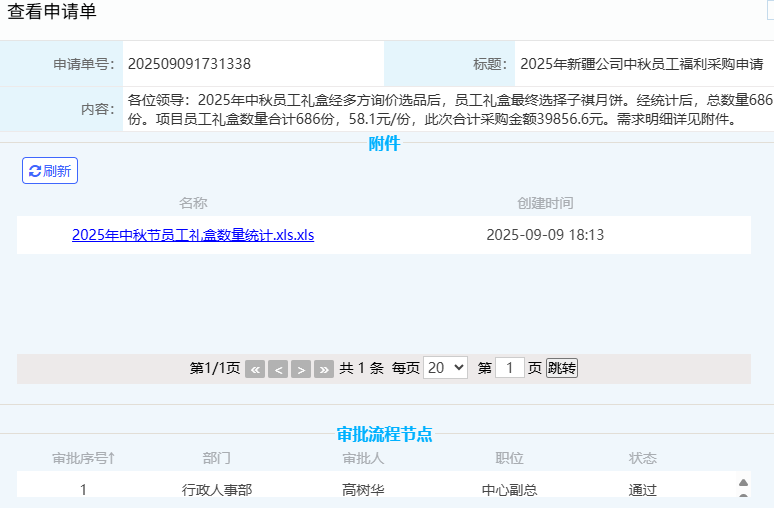Go to the first page of attachments
This screenshot has height=508, width=774.
255,369
